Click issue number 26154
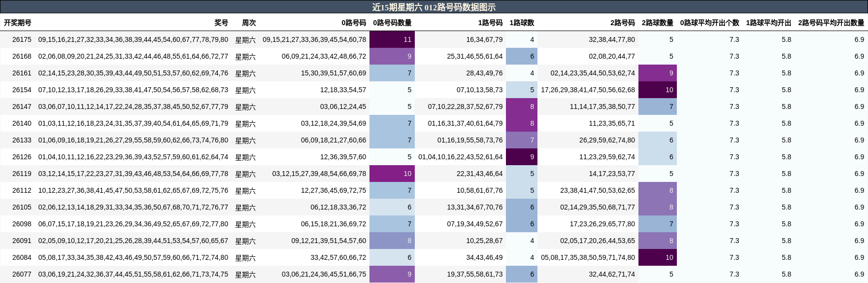Image resolution: width=868 pixels, height=283 pixels. [x=22, y=90]
